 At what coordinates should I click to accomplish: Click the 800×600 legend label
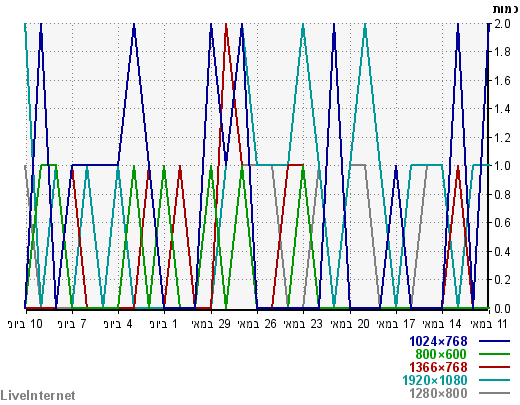tap(441, 354)
